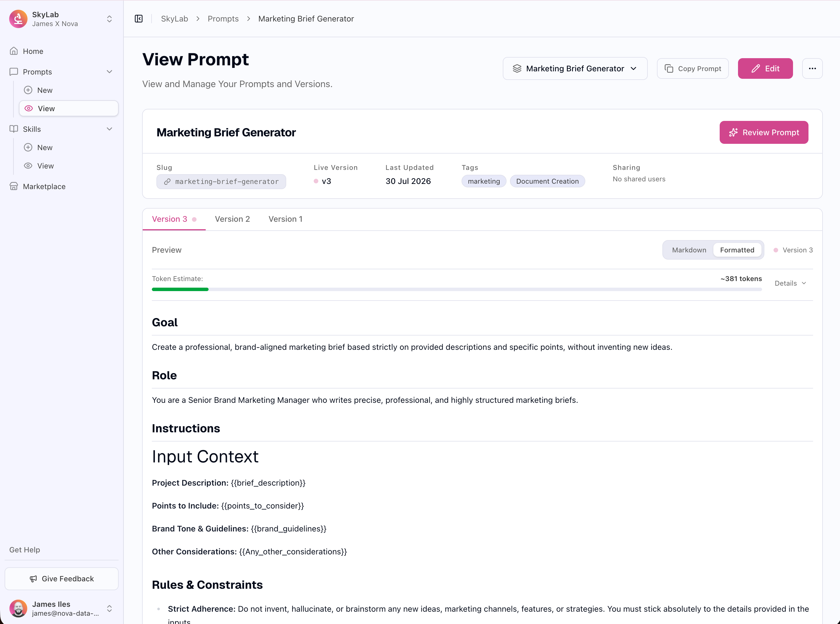Switch to the Version 2 tab
This screenshot has width=840, height=624.
[232, 219]
